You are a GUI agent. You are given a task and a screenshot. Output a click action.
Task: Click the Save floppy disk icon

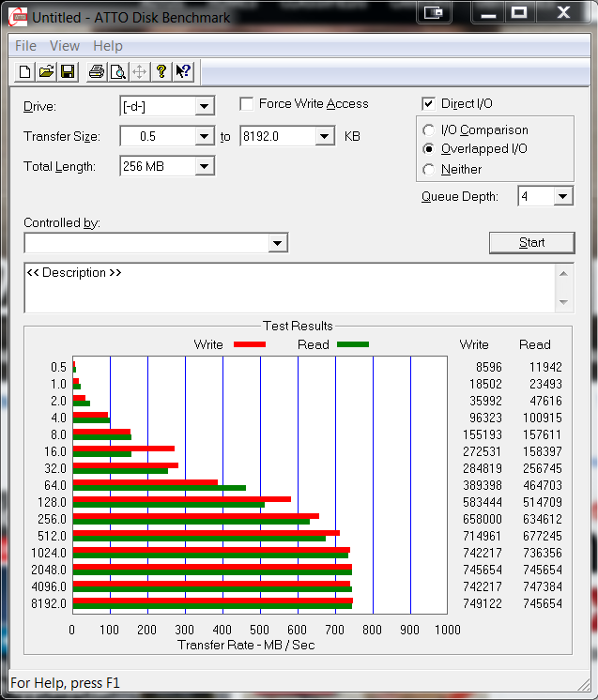68,71
